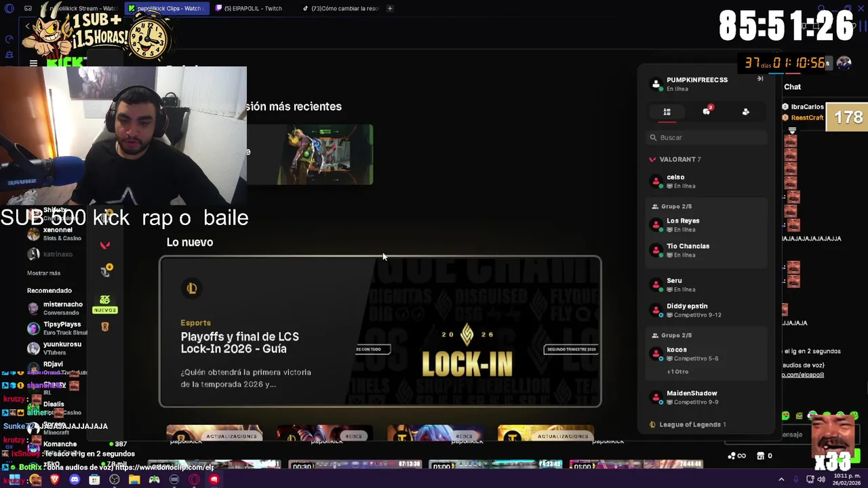
Task: Click Mostrar más in Kick sidebar
Action: (x=43, y=273)
